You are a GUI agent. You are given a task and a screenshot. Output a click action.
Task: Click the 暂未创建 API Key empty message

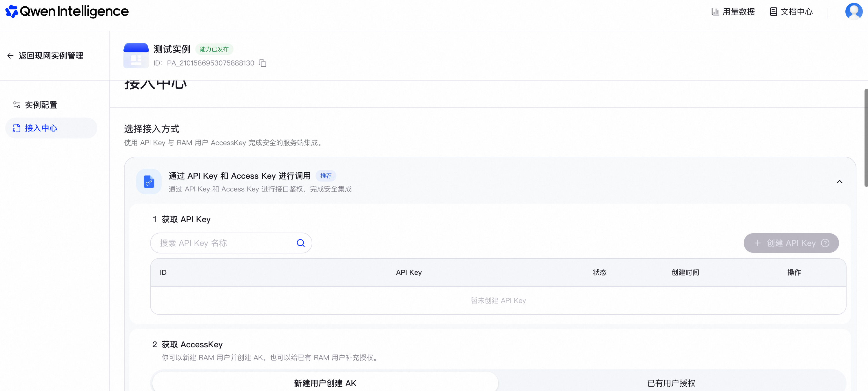pyautogui.click(x=498, y=301)
